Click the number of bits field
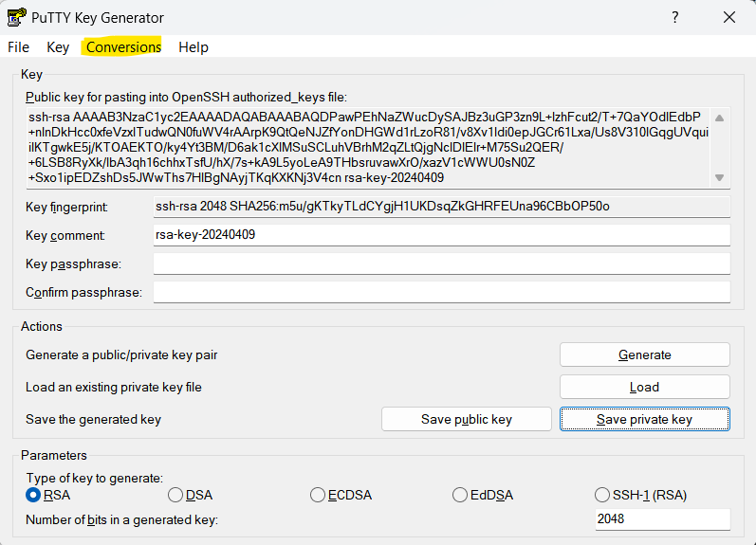This screenshot has width=756, height=545. pos(662,519)
